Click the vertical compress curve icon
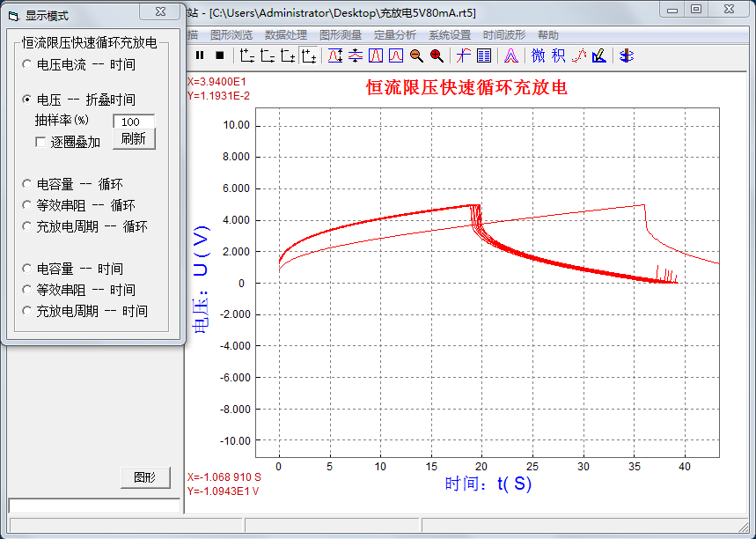The width and height of the screenshot is (756, 539). 356,55
